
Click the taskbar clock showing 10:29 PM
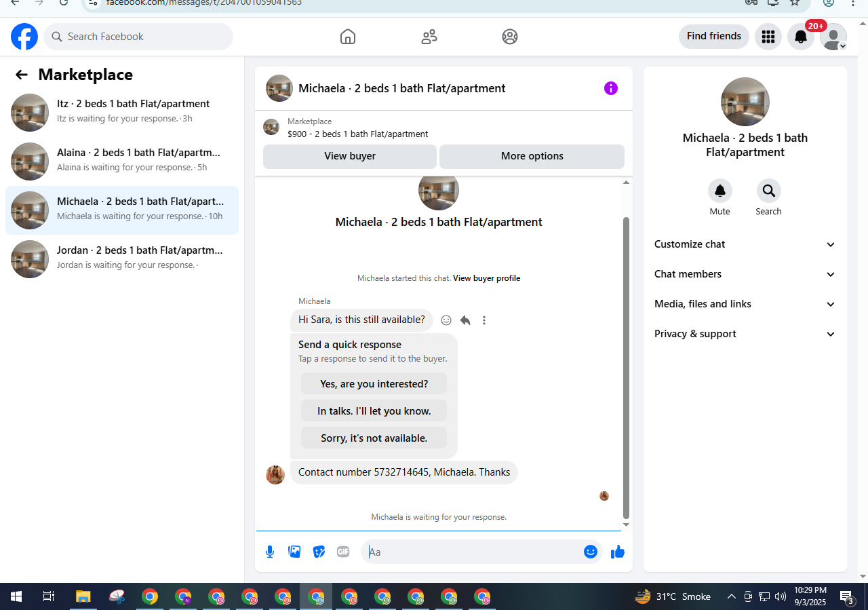[x=810, y=596]
